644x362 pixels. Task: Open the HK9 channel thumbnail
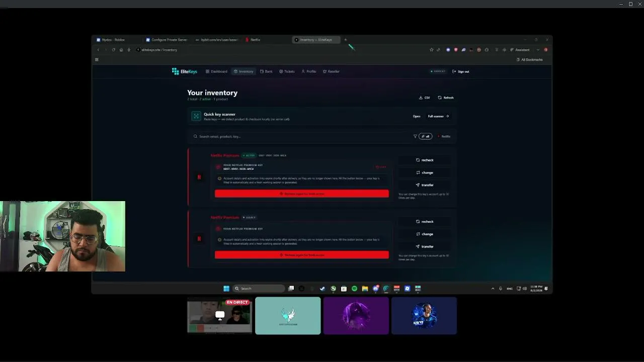tap(424, 316)
